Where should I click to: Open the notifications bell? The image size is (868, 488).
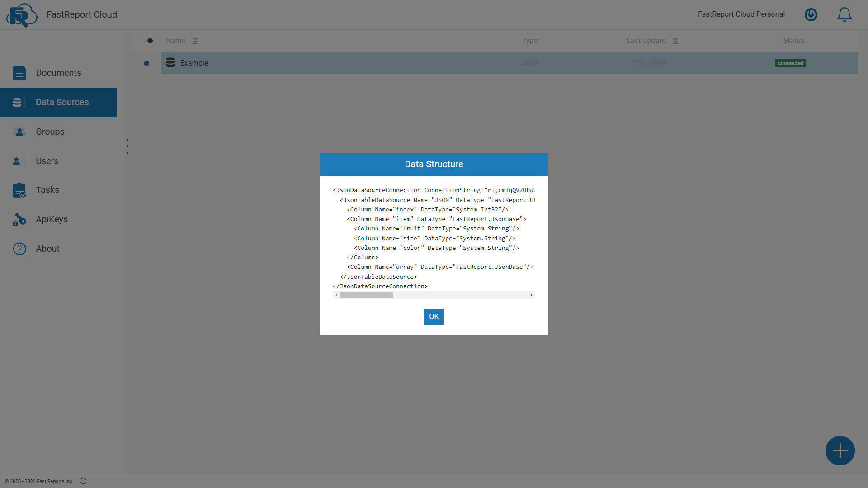click(x=844, y=14)
